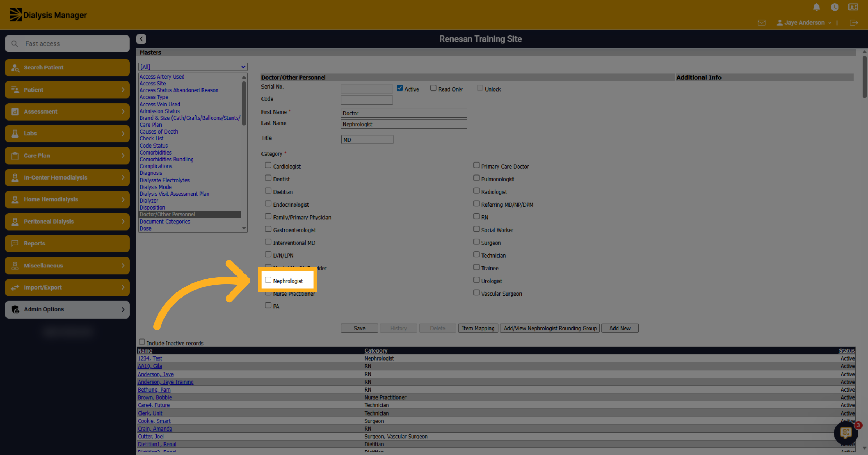
Task: Enable Include Inactive records checkbox
Action: 142,342
